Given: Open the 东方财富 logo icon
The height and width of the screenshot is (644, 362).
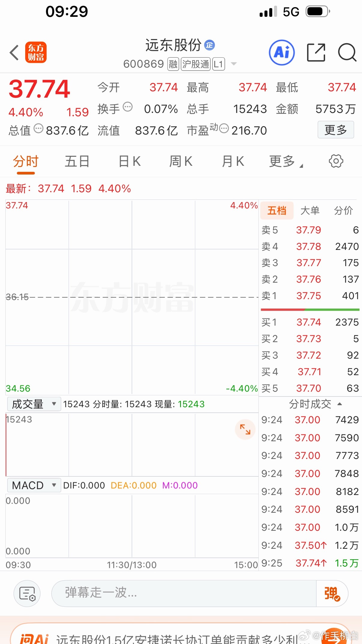Looking at the screenshot, I should pyautogui.click(x=36, y=52).
